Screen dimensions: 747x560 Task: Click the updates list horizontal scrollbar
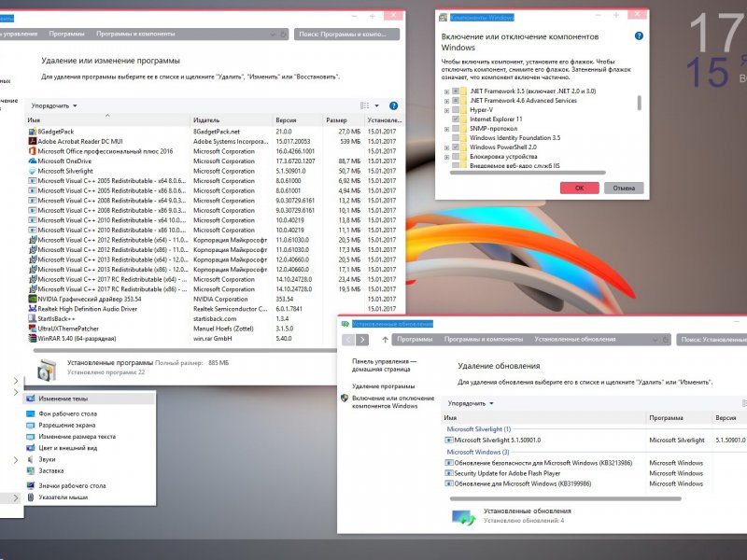pos(565,498)
